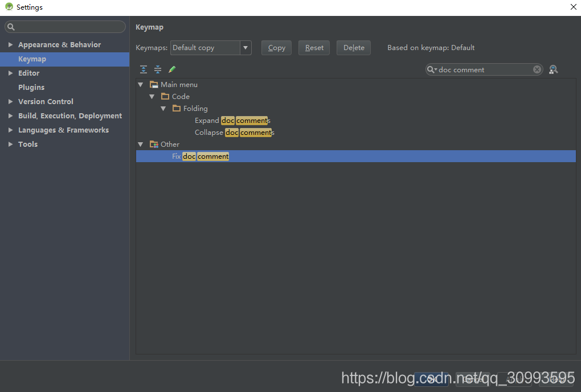Expand Appearance & Behavior section
Screen dimensions: 581x392
point(10,44)
